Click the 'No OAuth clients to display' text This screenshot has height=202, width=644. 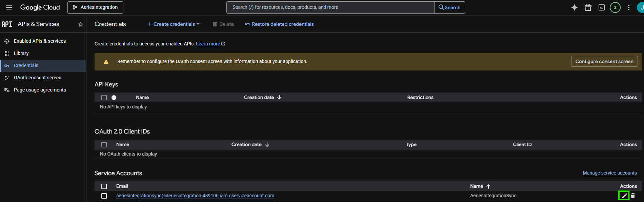click(x=128, y=154)
